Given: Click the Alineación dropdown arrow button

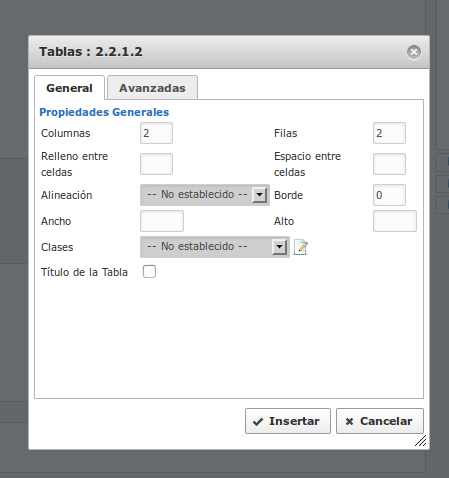Looking at the screenshot, I should 259,195.
